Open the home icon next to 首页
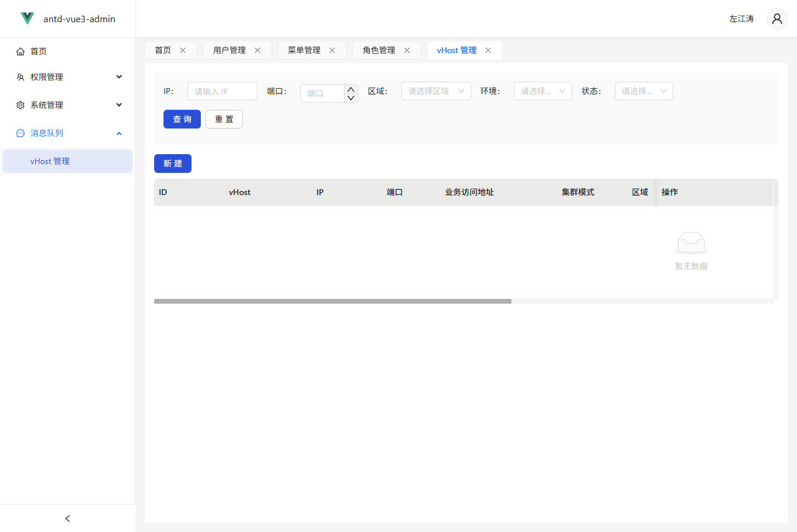Image resolution: width=797 pixels, height=532 pixels. 19,51
